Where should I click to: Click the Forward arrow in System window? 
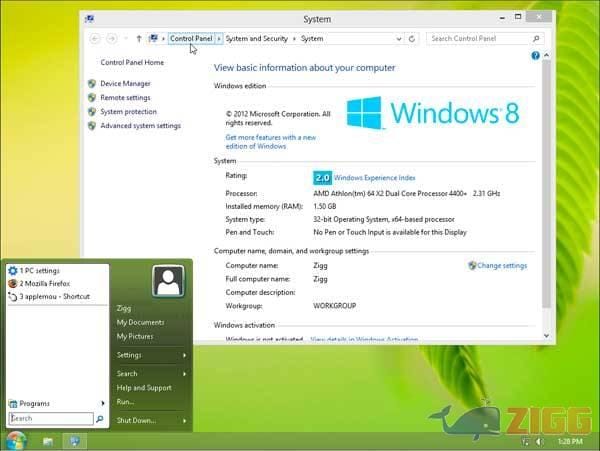click(112, 39)
